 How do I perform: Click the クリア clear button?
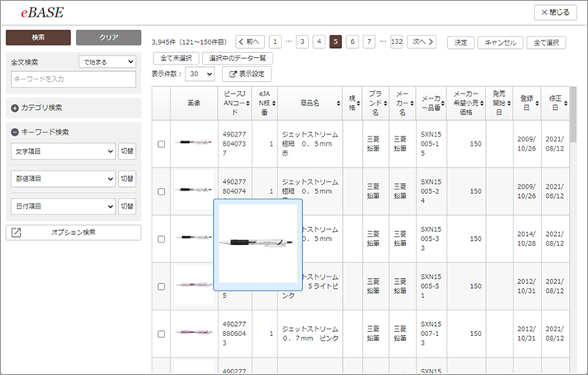(108, 37)
